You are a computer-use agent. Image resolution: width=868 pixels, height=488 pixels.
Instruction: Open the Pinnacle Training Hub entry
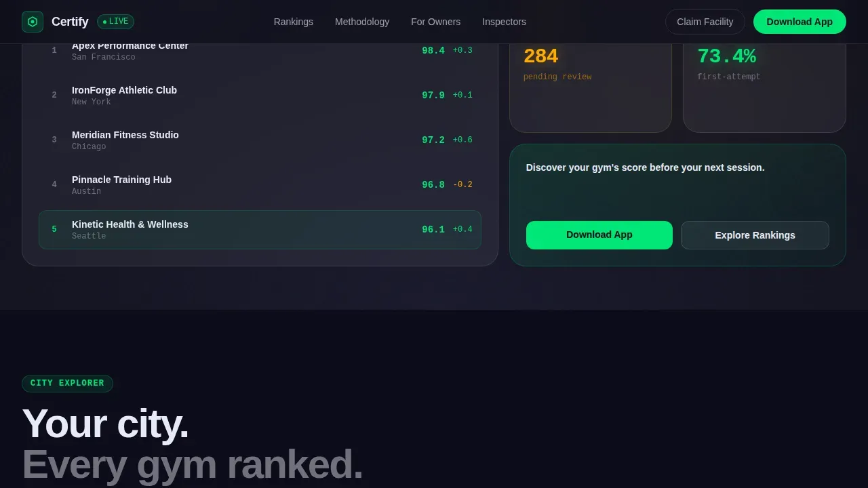260,185
